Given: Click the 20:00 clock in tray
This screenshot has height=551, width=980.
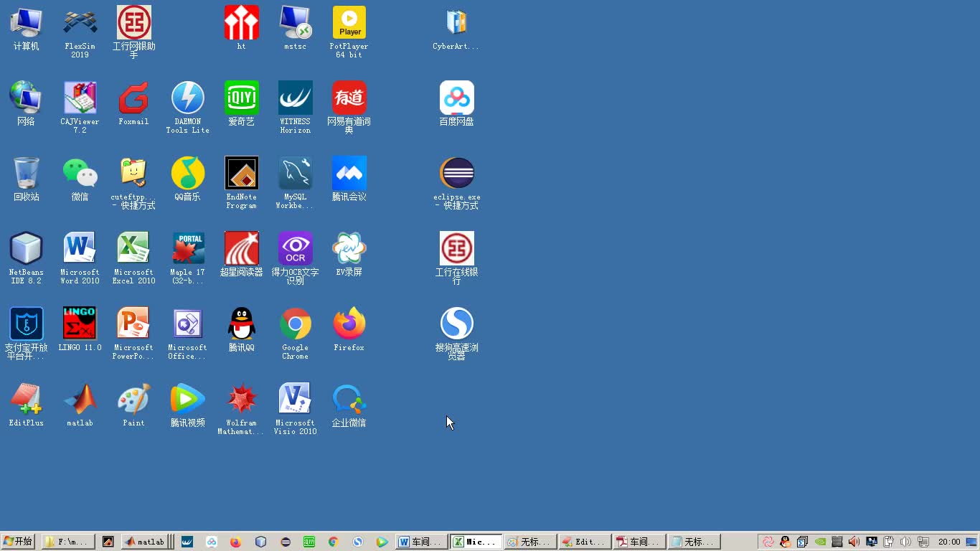Looking at the screenshot, I should 949,542.
